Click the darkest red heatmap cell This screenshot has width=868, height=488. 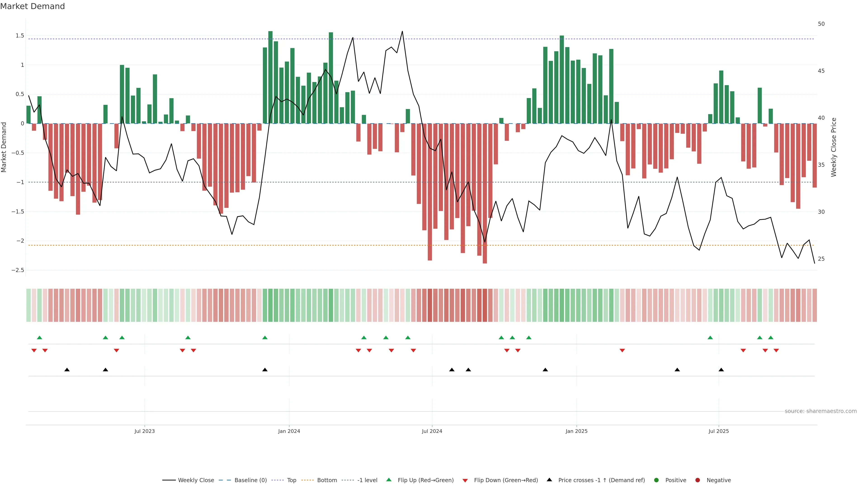pyautogui.click(x=485, y=305)
